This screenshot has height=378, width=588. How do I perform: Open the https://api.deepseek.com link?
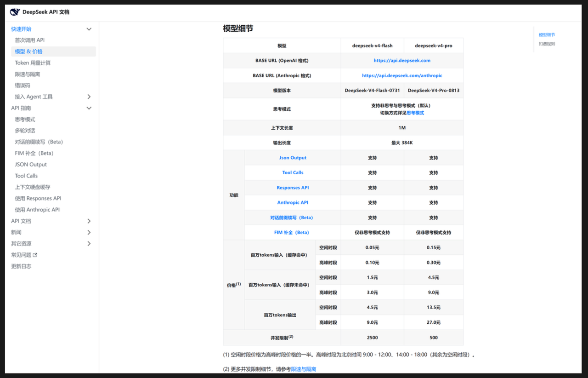402,61
